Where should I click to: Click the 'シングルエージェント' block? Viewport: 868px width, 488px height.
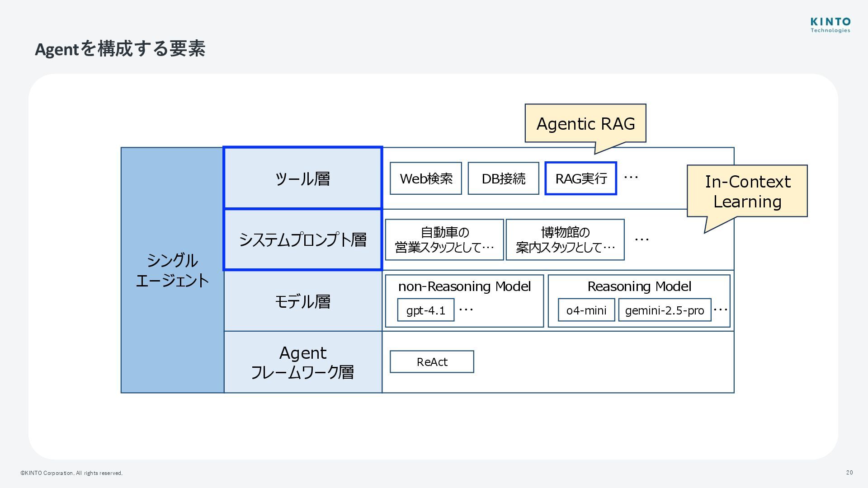pyautogui.click(x=172, y=270)
